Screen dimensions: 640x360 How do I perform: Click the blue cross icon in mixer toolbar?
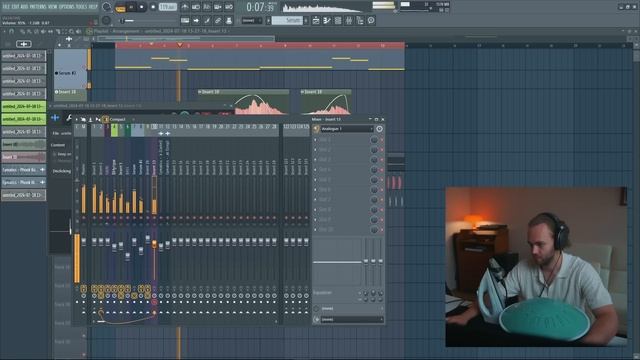[x=55, y=118]
